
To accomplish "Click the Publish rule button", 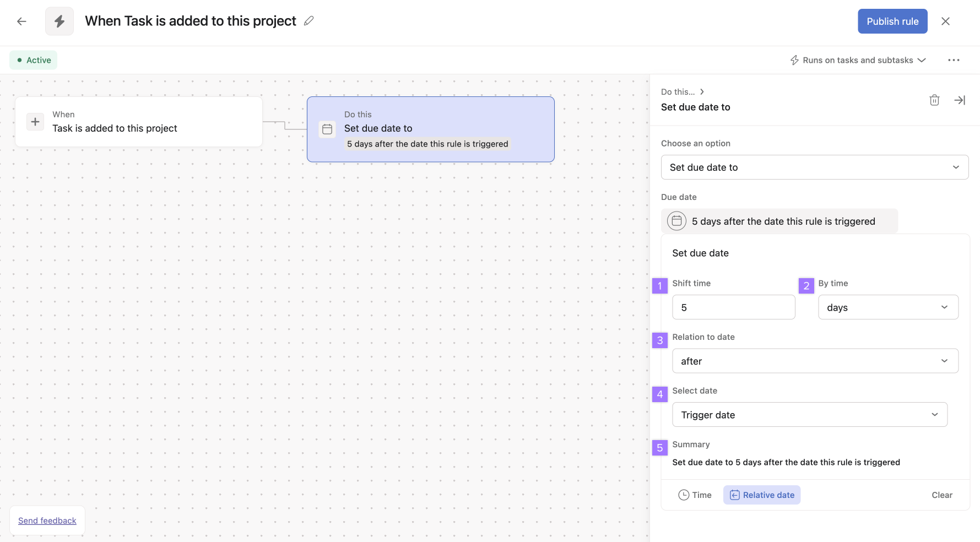I will point(892,21).
